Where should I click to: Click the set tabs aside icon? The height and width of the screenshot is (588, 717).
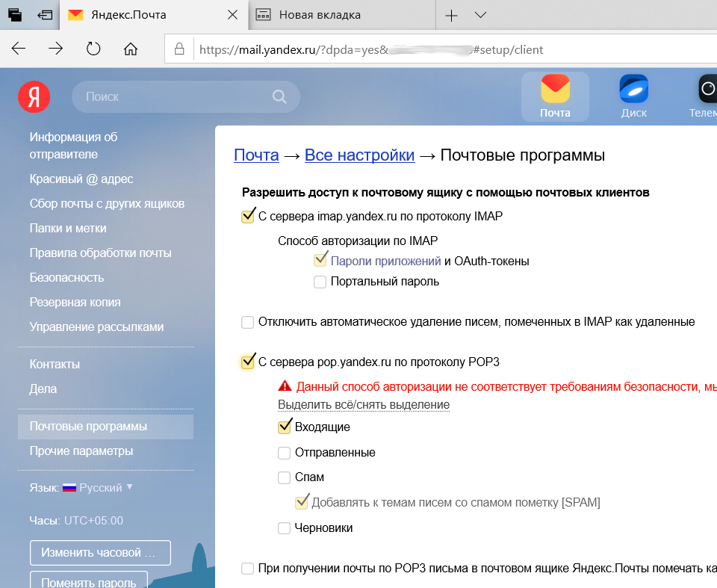coord(45,15)
